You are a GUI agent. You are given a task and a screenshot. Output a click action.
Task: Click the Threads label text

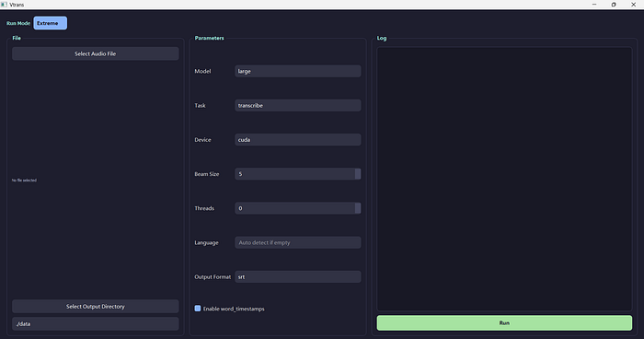pyautogui.click(x=204, y=208)
